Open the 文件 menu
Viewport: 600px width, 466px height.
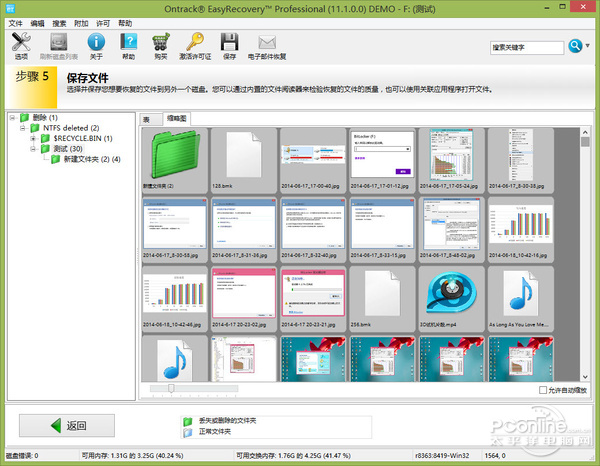coord(15,23)
